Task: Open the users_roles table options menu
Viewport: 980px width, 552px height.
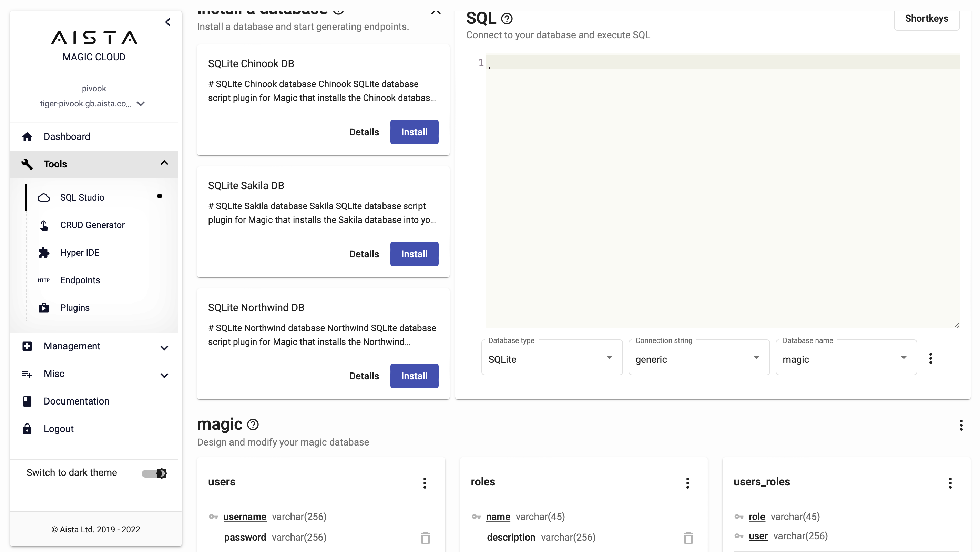Action: coord(950,483)
